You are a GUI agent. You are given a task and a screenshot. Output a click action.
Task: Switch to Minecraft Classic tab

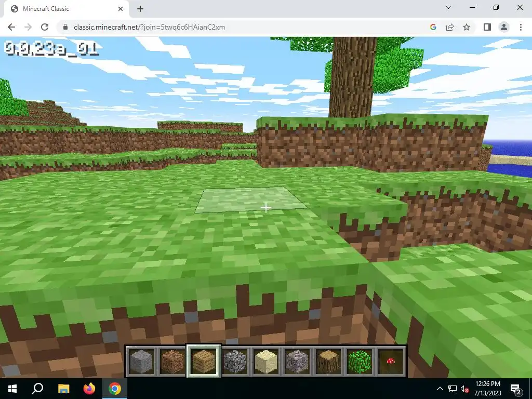click(x=66, y=9)
